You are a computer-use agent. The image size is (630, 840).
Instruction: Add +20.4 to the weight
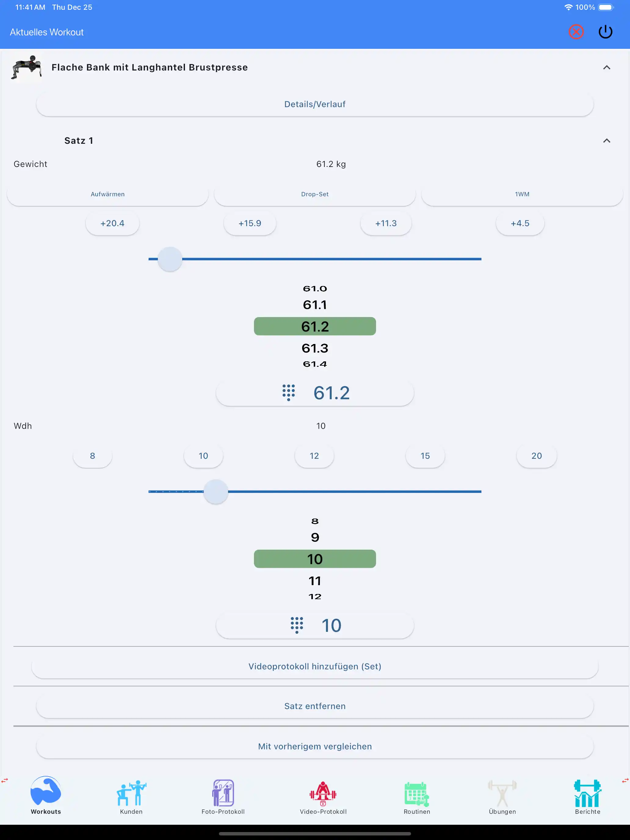(x=112, y=223)
